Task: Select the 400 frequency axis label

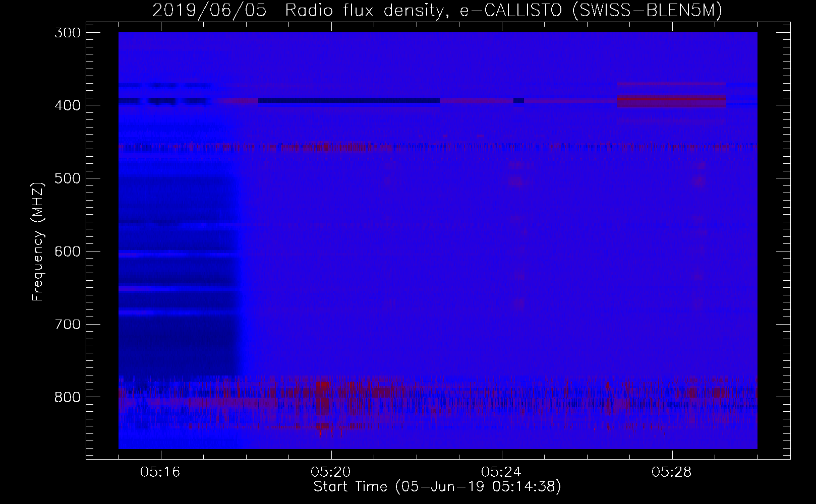Action: 67,105
